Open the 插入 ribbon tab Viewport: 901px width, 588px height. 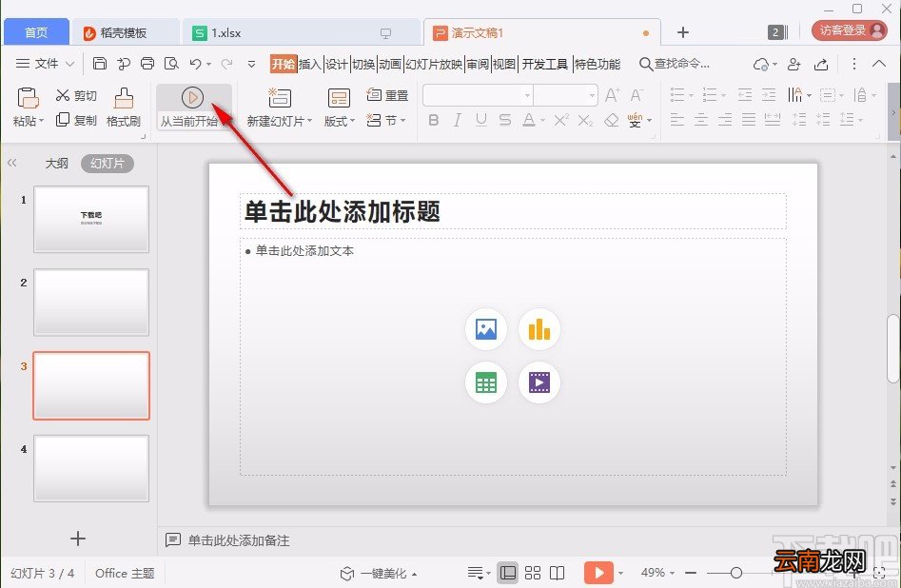(x=310, y=64)
